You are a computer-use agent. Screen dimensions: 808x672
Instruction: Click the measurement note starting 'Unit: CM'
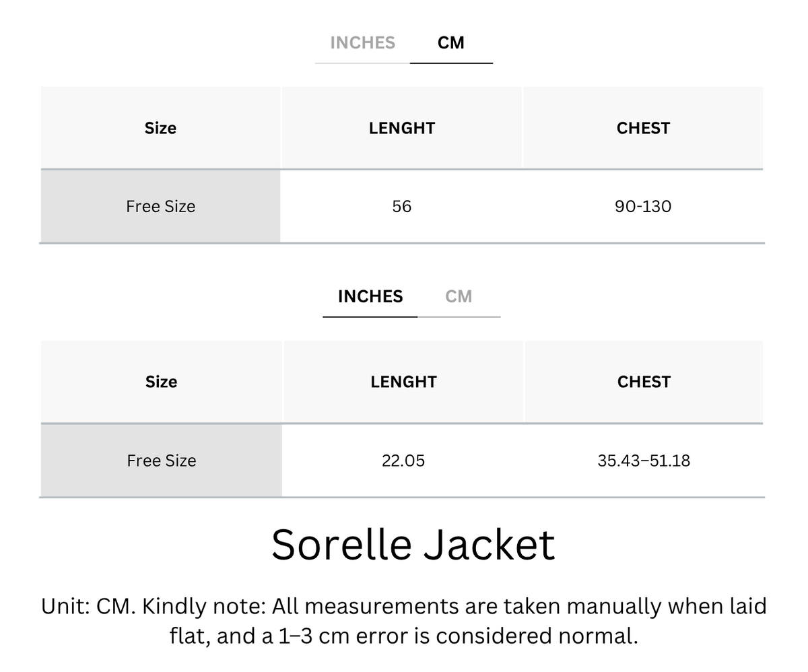[404, 620]
